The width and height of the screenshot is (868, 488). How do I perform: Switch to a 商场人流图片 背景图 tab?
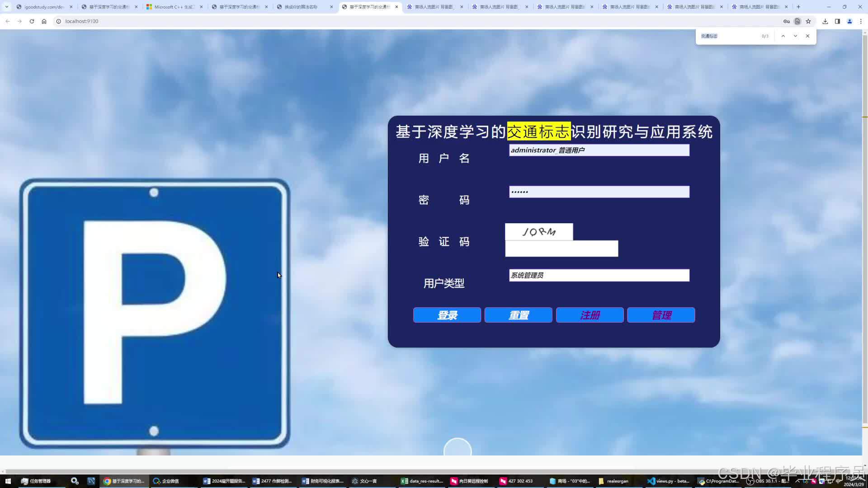[x=434, y=7]
